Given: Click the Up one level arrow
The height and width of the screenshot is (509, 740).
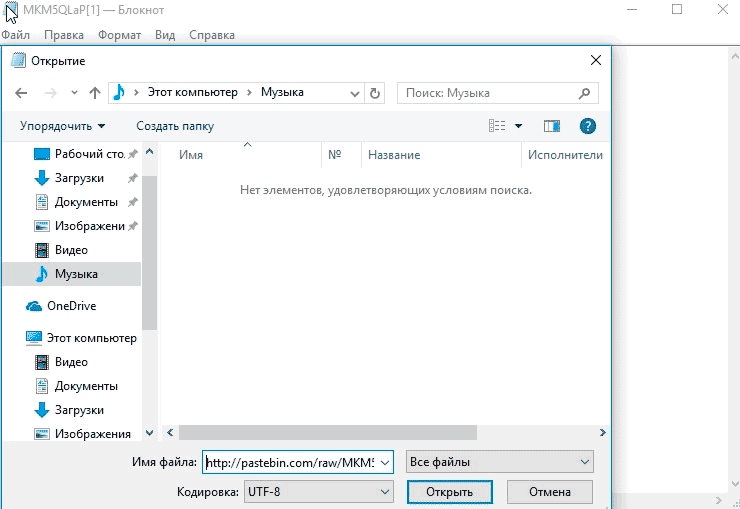Looking at the screenshot, I should tap(95, 93).
